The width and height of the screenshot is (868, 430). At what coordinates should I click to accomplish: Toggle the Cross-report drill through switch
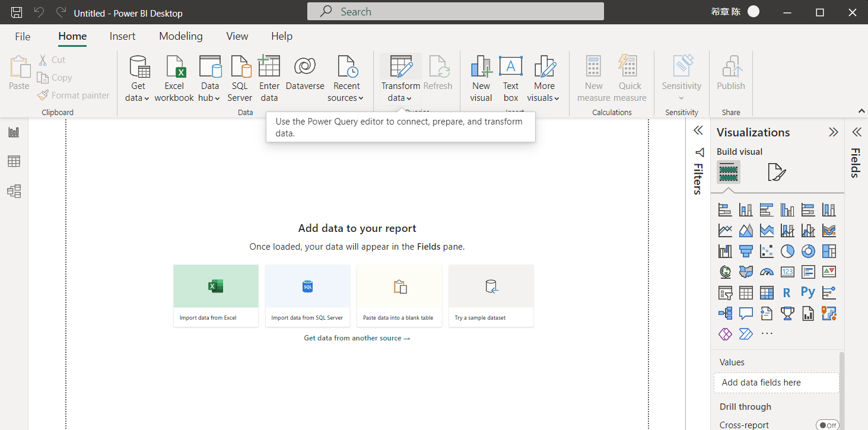click(x=827, y=425)
